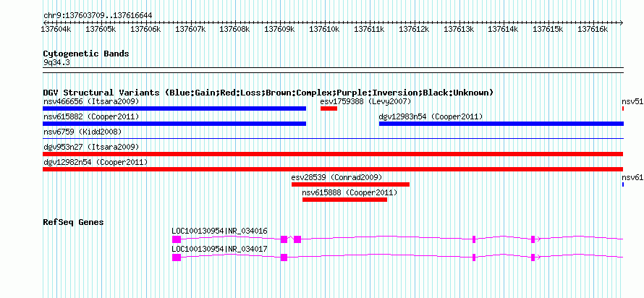The image size is (644, 298).
Task: Click the 137615k ruler tick label
Action: pyautogui.click(x=548, y=29)
